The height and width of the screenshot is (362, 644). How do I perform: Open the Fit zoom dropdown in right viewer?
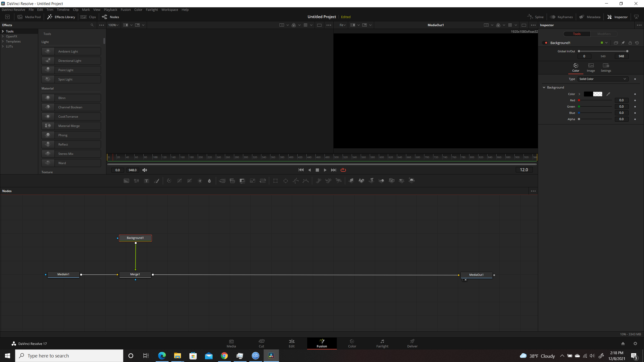[x=342, y=25]
